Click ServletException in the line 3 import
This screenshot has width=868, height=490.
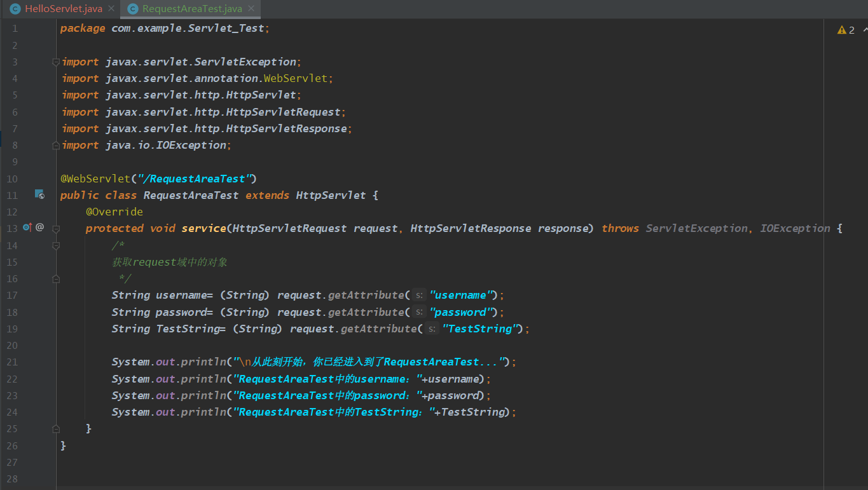(245, 62)
